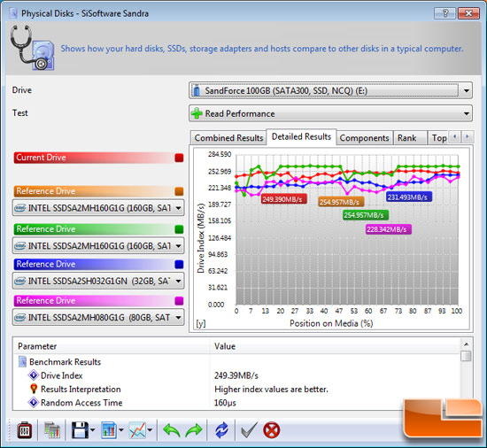
Task: Select the Benchmark Results row
Action: click(237, 362)
